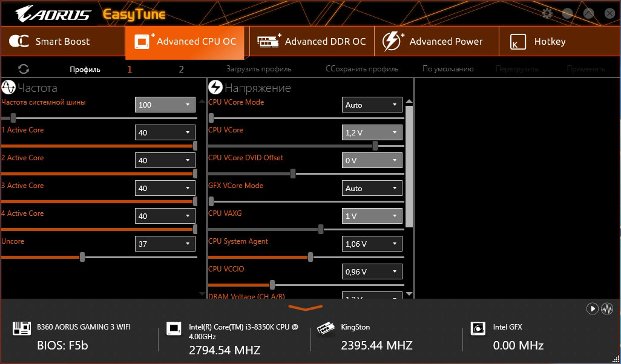Viewport: 621px width, 364px height.
Task: Click the frequency panel scroll up arrow
Action: [x=202, y=102]
